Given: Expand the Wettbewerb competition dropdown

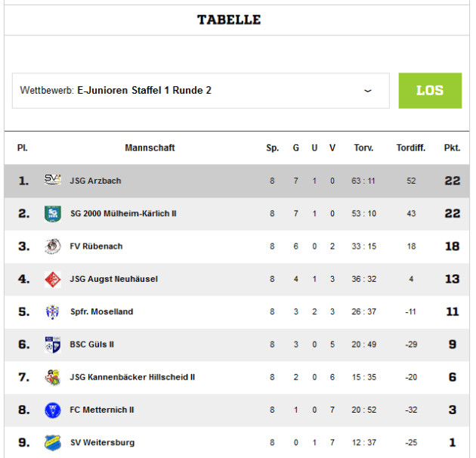Looking at the screenshot, I should point(201,91).
